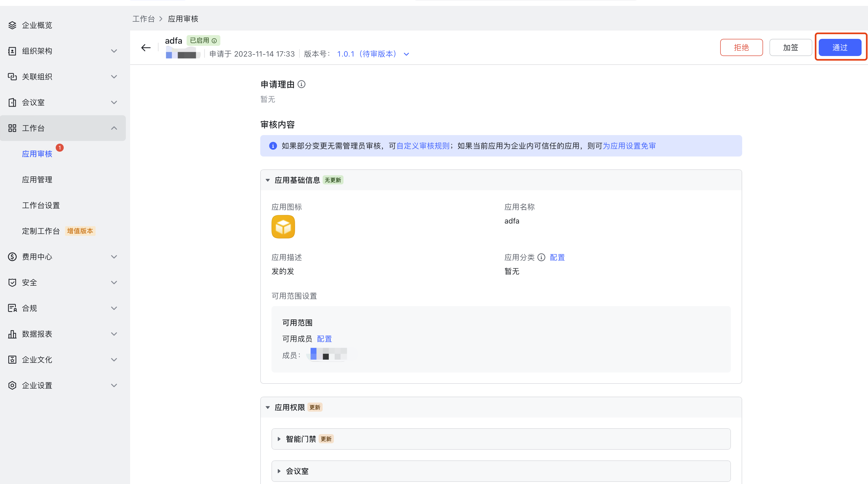The height and width of the screenshot is (484, 868).
Task: Expand the 会议室 permission row
Action: (501, 471)
